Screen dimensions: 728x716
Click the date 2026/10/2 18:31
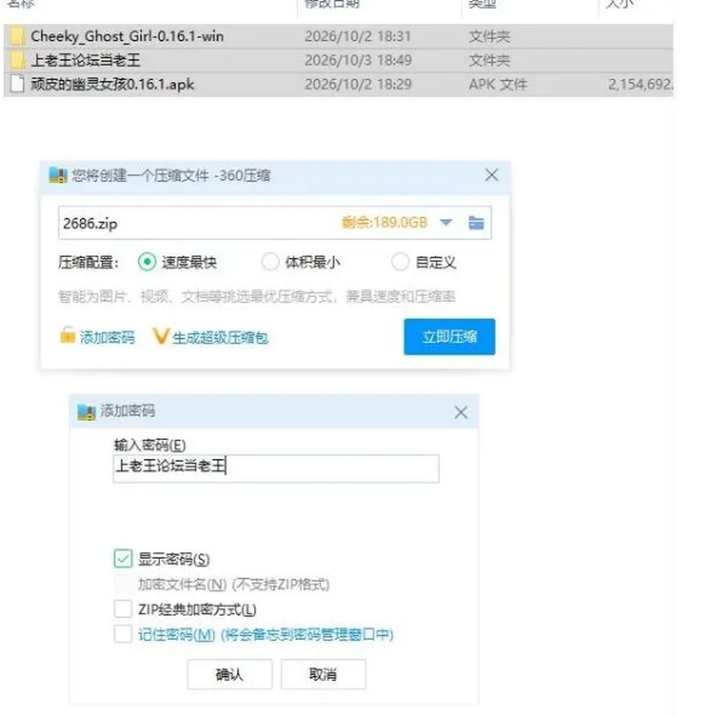tap(358, 36)
